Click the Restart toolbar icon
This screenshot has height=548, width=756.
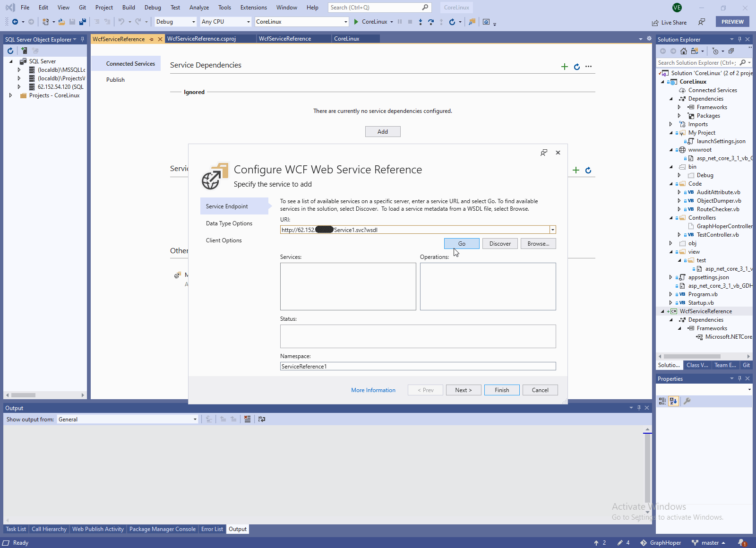pos(452,22)
